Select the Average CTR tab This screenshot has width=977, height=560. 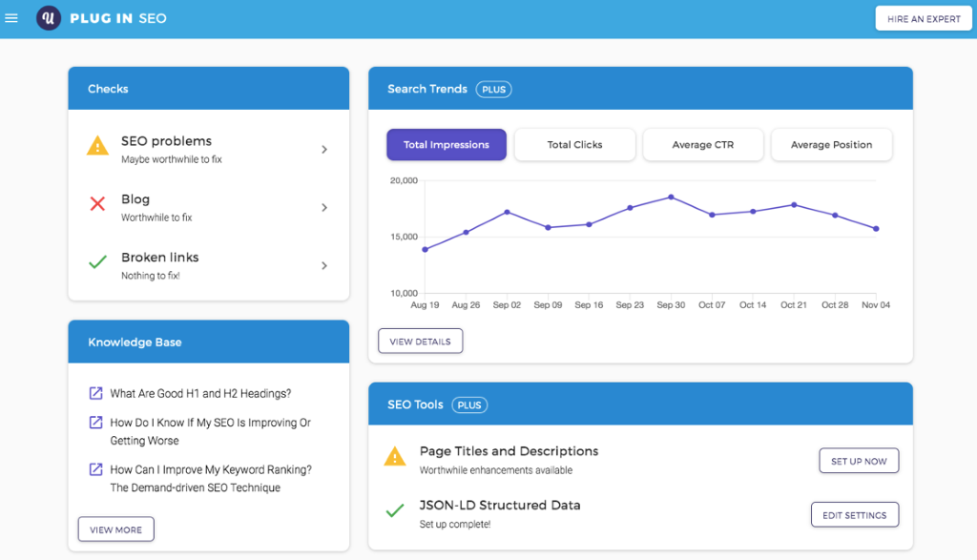pos(702,145)
